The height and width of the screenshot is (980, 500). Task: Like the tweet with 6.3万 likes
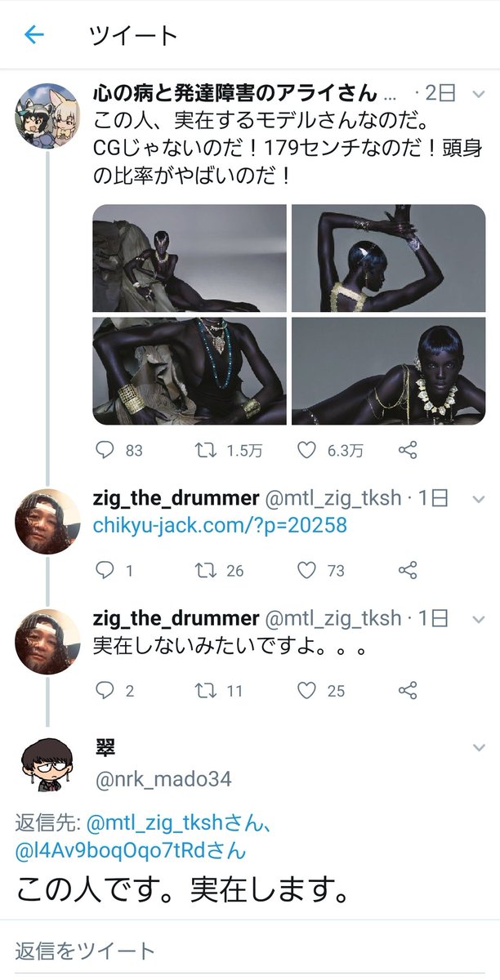coord(306,450)
